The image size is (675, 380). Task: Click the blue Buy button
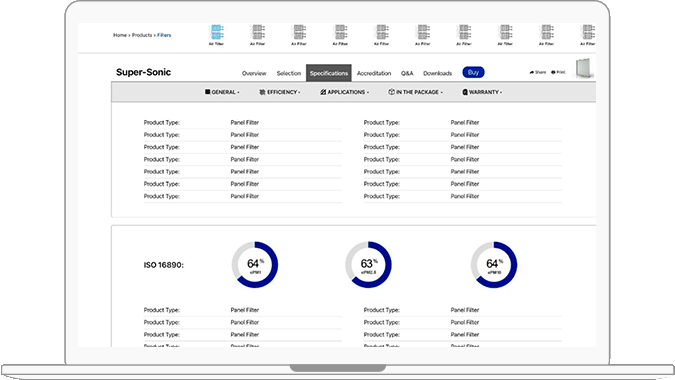[x=473, y=72]
